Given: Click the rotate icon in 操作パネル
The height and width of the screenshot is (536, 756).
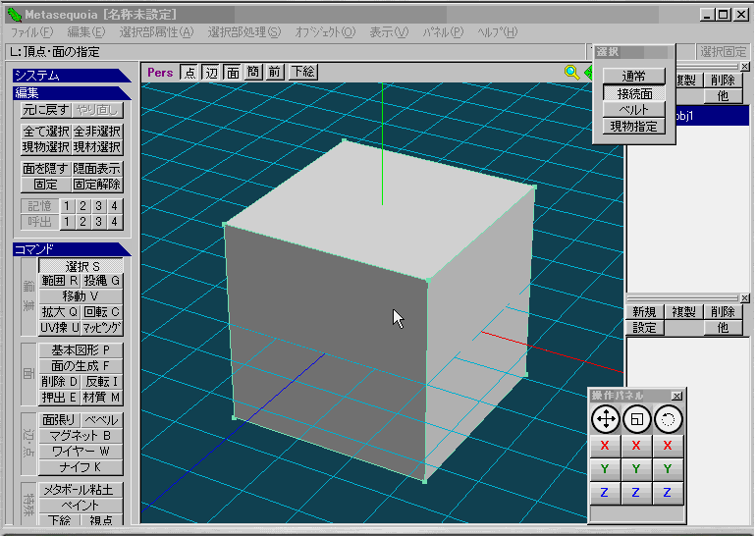Looking at the screenshot, I should coord(668,419).
